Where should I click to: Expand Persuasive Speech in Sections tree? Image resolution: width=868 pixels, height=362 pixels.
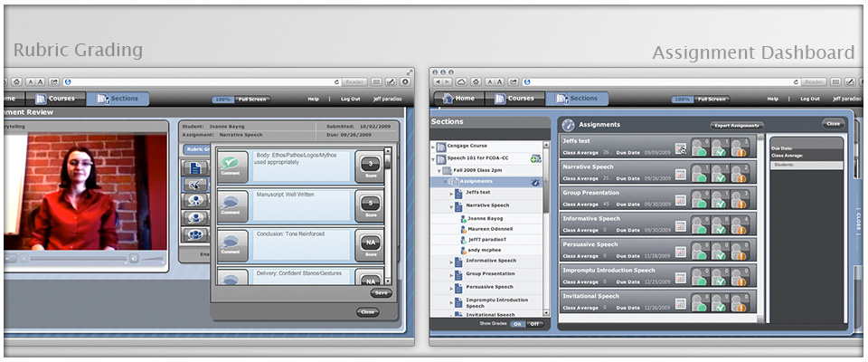pos(451,288)
